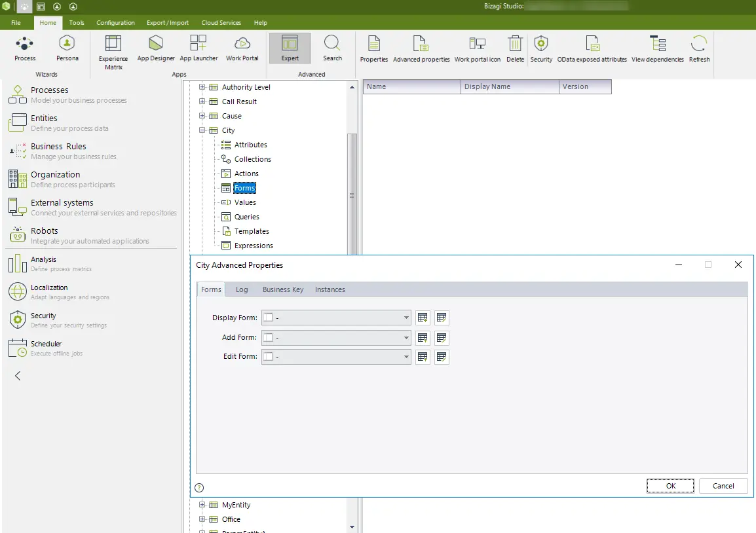
Task: Open the Add Form dropdown
Action: (406, 338)
